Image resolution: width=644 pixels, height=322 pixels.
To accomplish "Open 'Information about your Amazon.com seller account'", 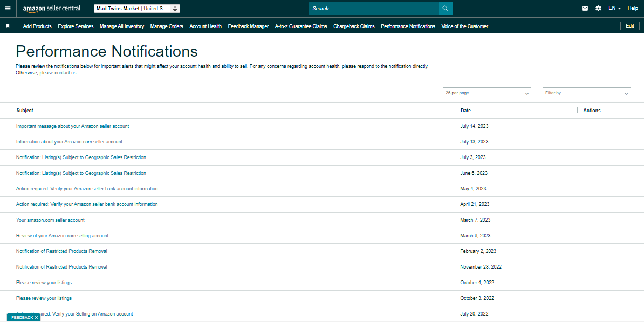I will 69,142.
